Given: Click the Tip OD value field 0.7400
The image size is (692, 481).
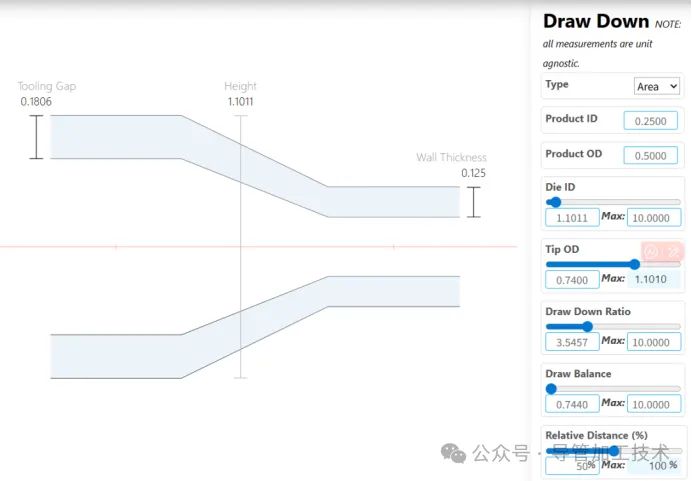Looking at the screenshot, I should (571, 279).
